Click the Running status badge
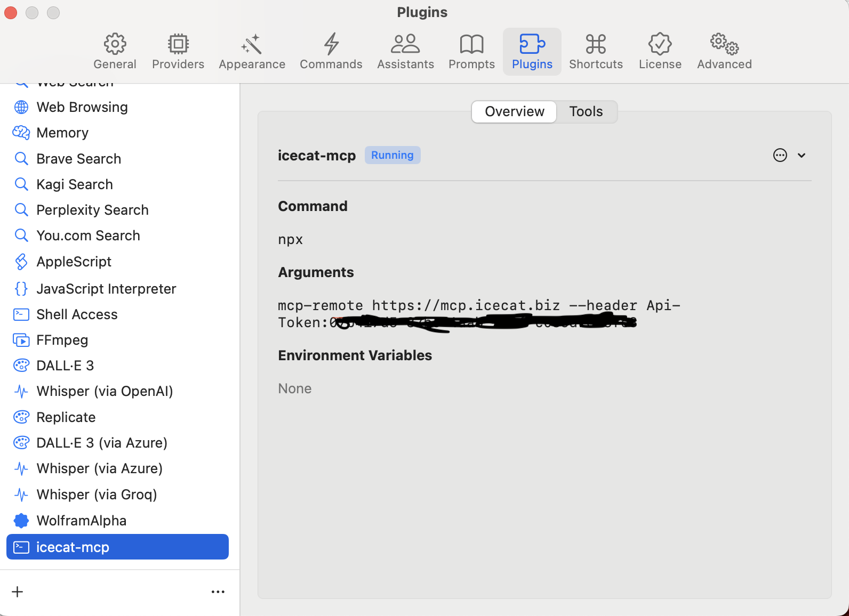 point(393,155)
